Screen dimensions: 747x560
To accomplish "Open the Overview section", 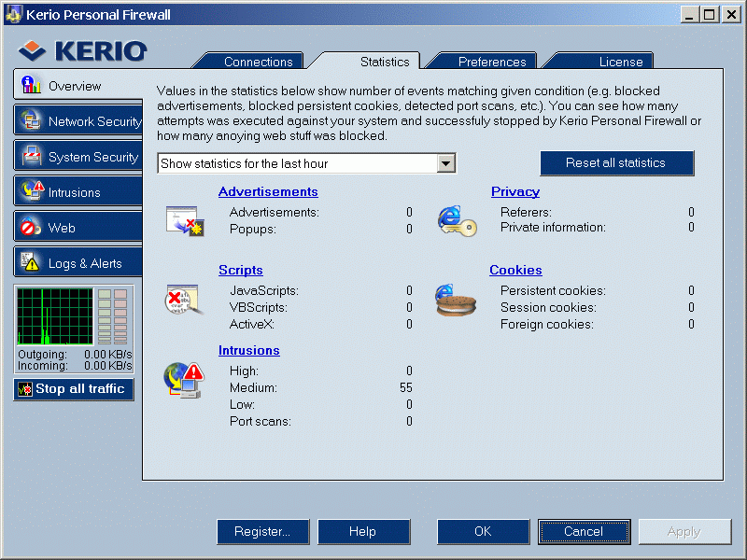I will tap(78, 85).
